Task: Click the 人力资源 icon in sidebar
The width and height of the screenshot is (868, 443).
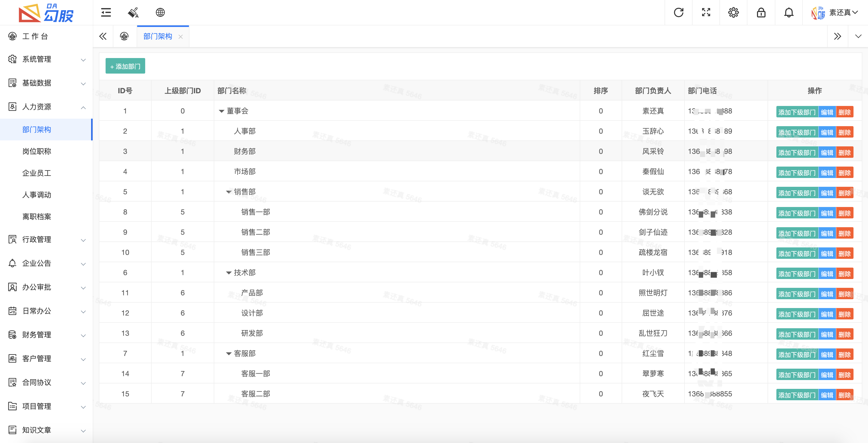Action: [x=12, y=107]
